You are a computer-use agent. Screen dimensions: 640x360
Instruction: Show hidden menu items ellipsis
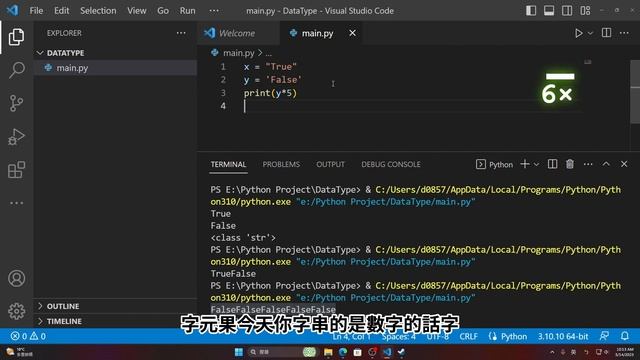[214, 11]
